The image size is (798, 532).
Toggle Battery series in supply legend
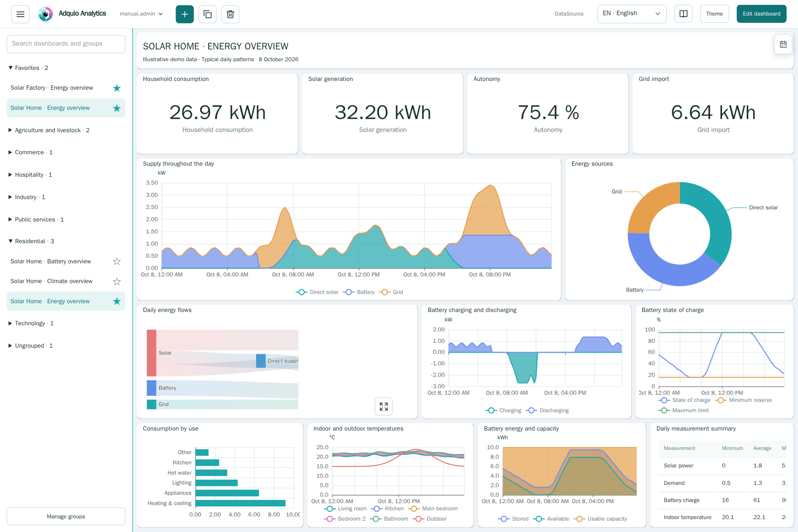click(359, 292)
